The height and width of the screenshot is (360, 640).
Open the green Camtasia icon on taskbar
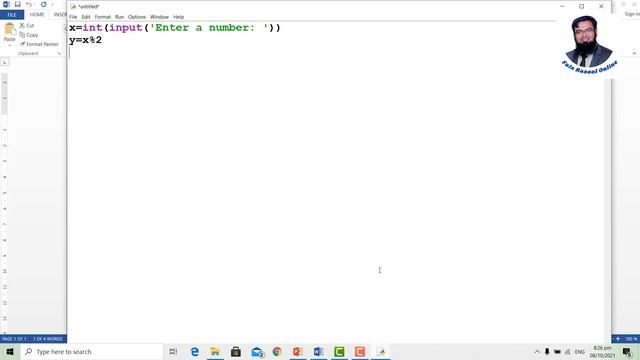(x=339, y=352)
